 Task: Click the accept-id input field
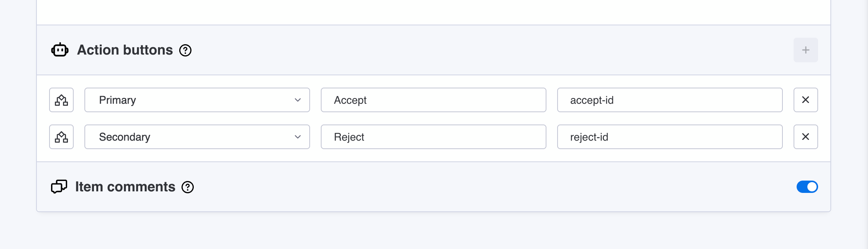(x=670, y=100)
